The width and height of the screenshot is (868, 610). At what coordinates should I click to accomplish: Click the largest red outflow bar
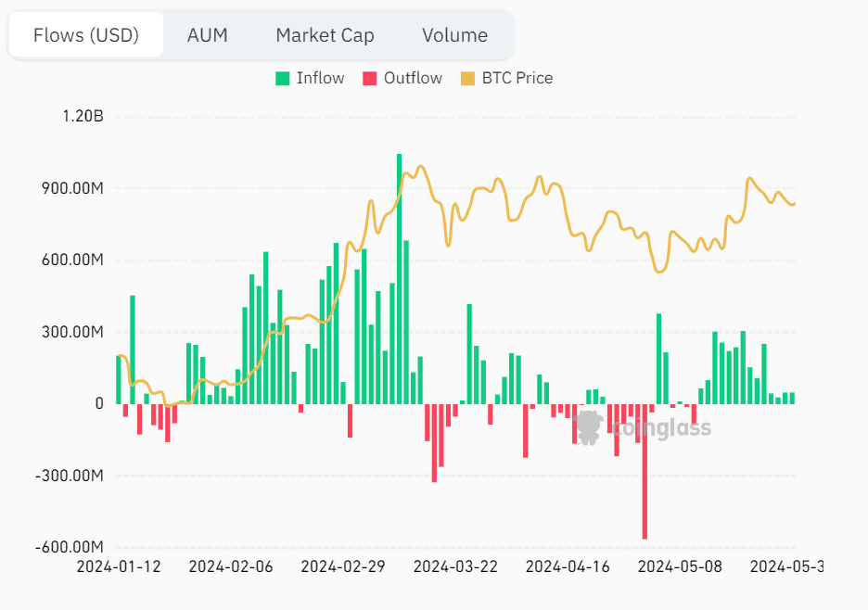[x=645, y=471]
